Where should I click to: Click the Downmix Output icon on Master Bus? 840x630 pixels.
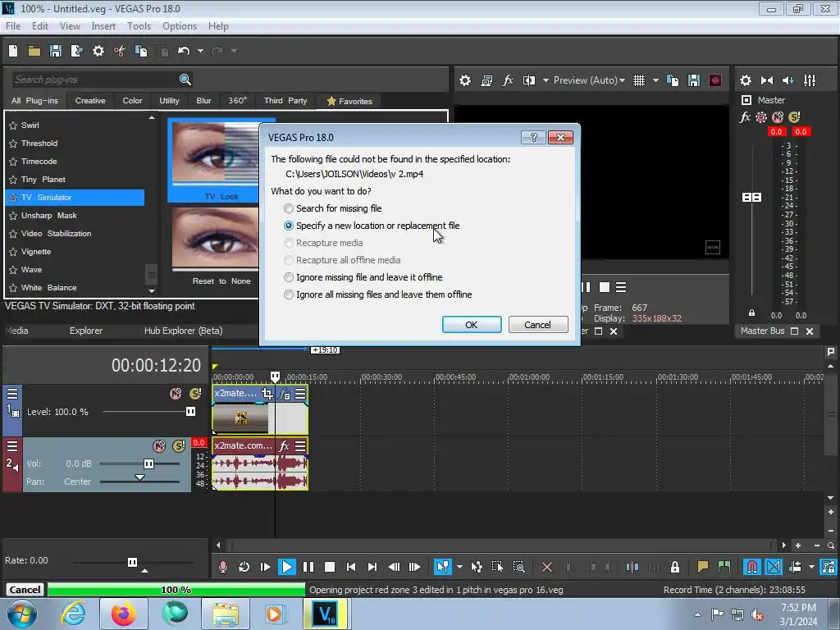pos(767,80)
